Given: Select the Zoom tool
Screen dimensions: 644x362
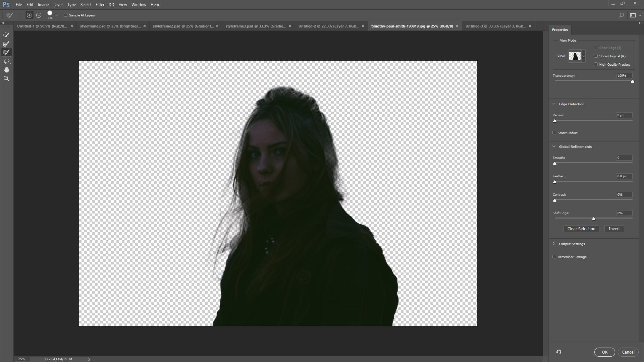Looking at the screenshot, I should [x=6, y=78].
